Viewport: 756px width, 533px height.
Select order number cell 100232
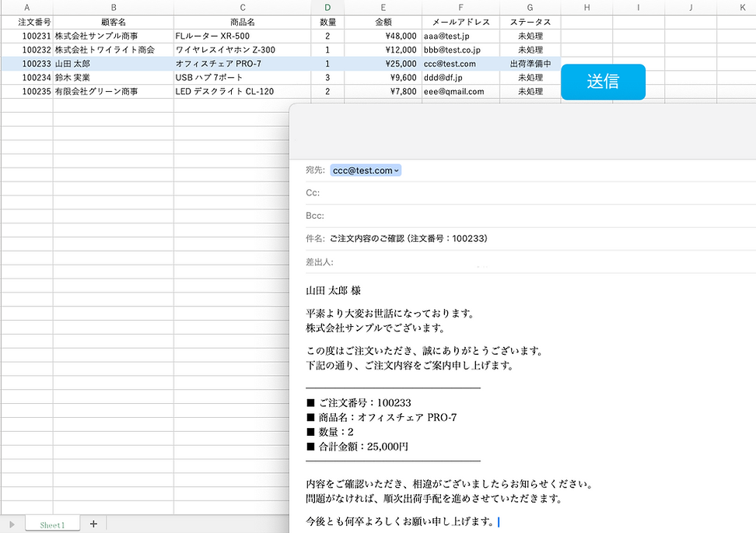tap(27, 50)
